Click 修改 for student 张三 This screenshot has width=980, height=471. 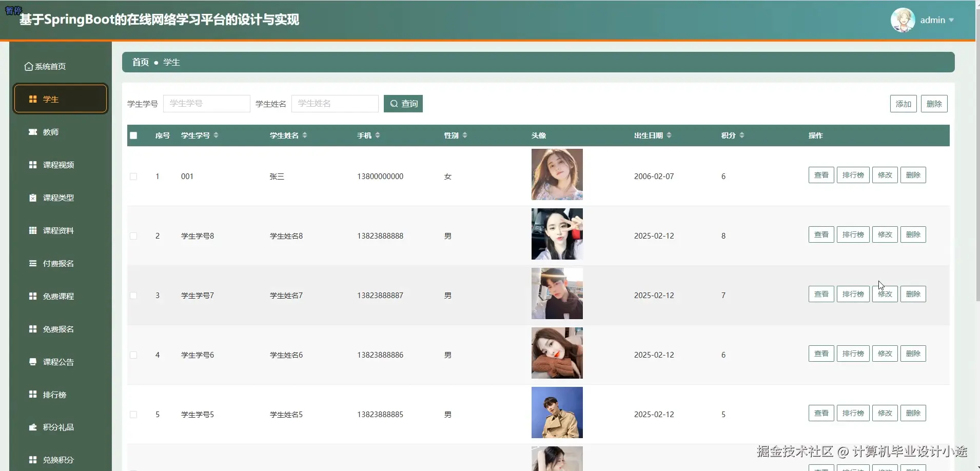point(885,175)
